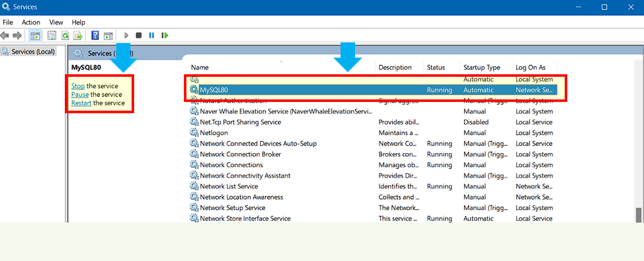Open the Properties toolbar icon
Viewport: 644px width, 261px height.
pos(52,36)
